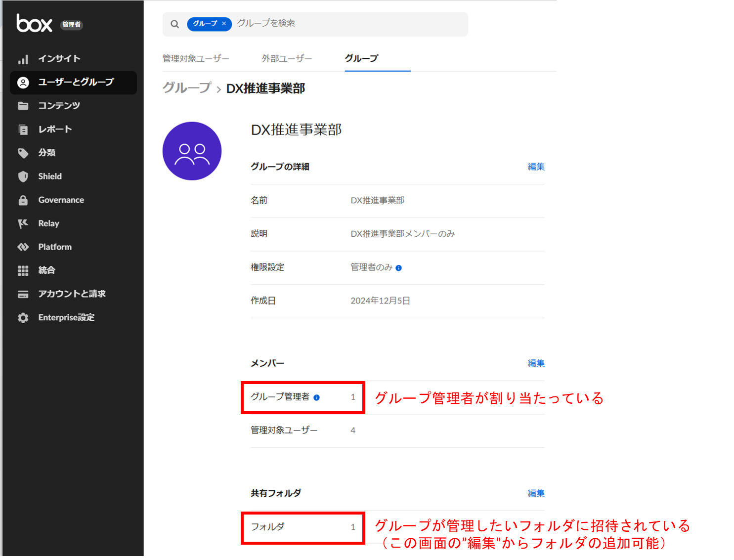Click the ユーザーとグループ person icon
734x560 pixels.
point(23,83)
